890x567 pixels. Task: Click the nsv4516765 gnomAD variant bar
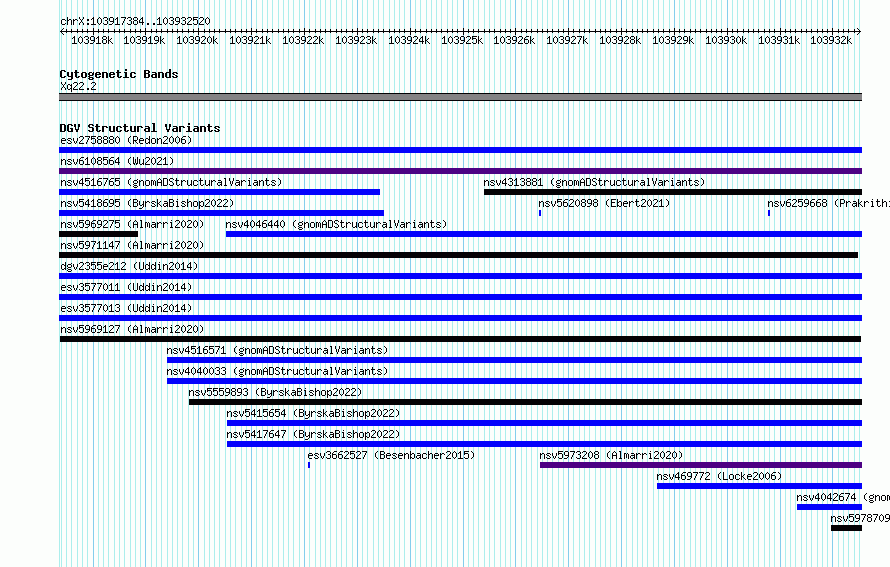pyautogui.click(x=219, y=192)
